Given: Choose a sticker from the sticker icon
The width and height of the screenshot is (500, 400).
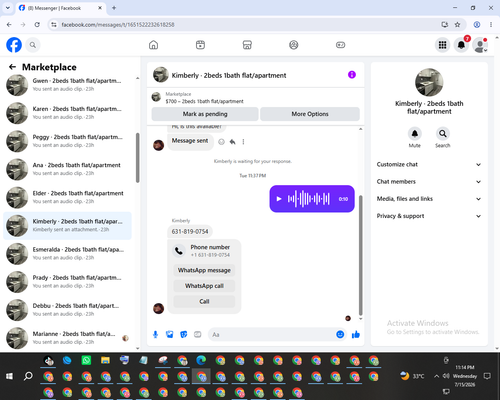Looking at the screenshot, I should point(183,334).
